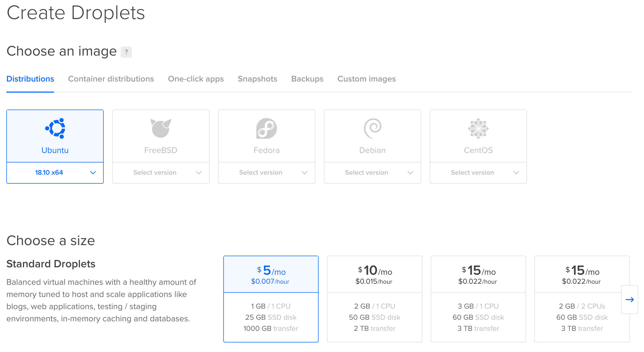Screen dimensions: 644x352
Task: Select the $15/mo 2 GB / 2 CPUs plan
Action: tap(582, 299)
